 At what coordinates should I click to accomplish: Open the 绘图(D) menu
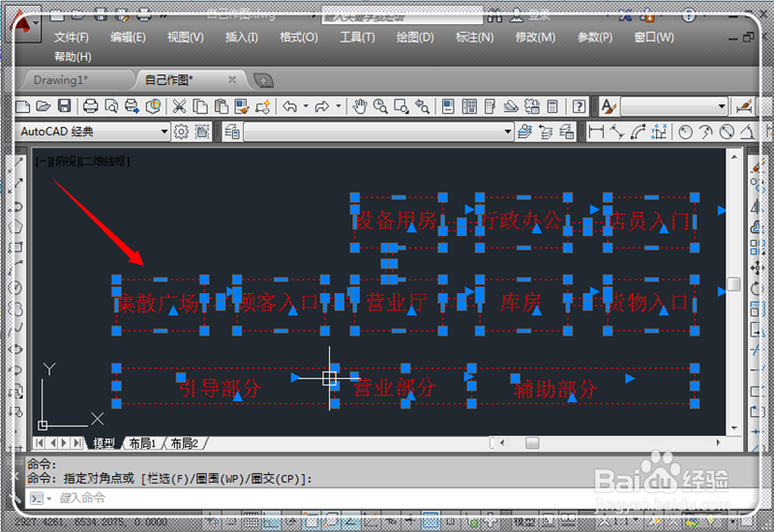point(415,38)
